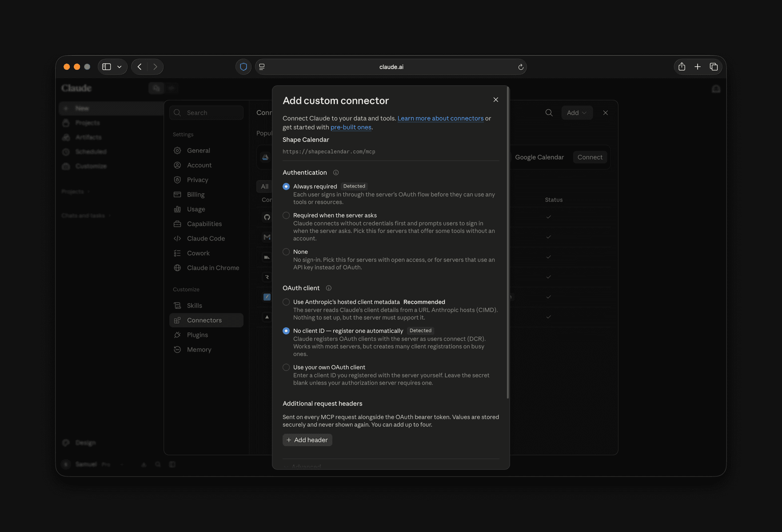This screenshot has height=532, width=782.
Task: Click the Memory icon
Action: [x=177, y=349]
